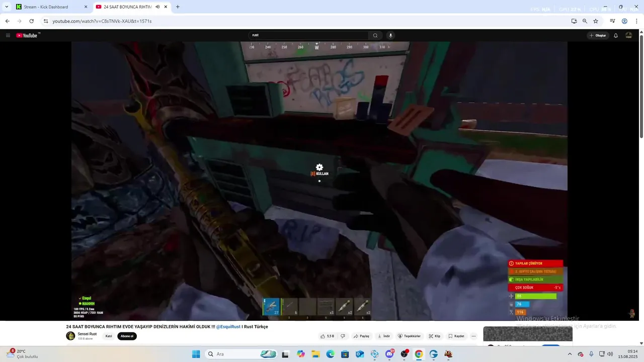Open YouTube account avatar menu
The width and height of the screenshot is (644, 362).
(x=628, y=35)
